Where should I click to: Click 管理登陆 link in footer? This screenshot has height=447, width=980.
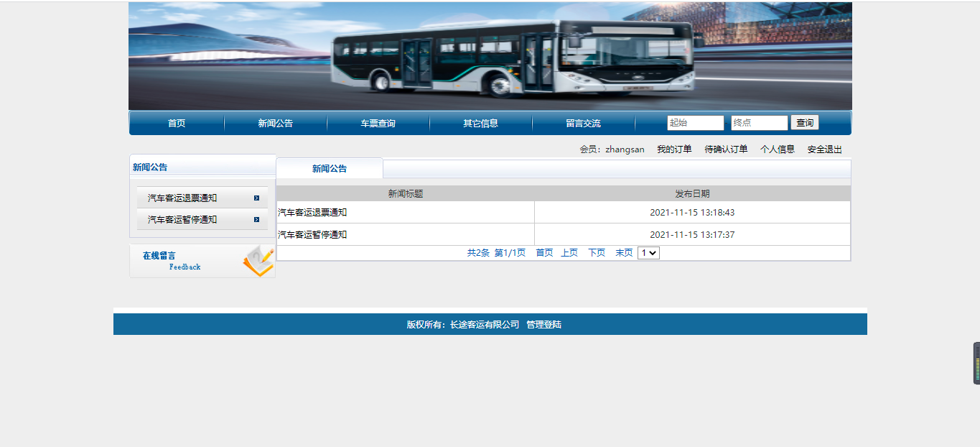[544, 325]
